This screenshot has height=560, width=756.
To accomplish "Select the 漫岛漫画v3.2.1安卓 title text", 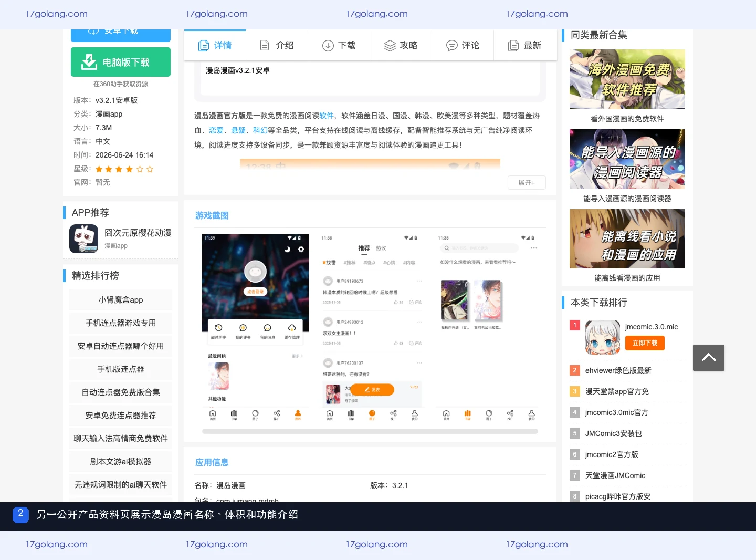I will [238, 70].
